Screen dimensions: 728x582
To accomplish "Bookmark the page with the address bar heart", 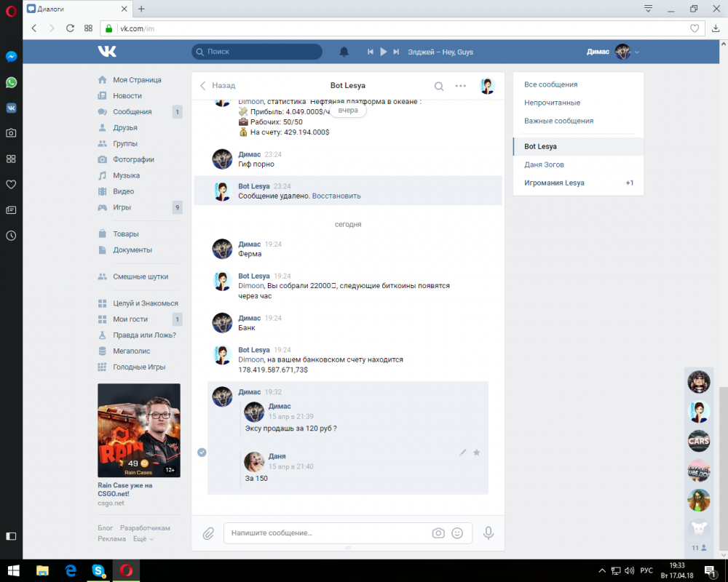I will [x=695, y=28].
